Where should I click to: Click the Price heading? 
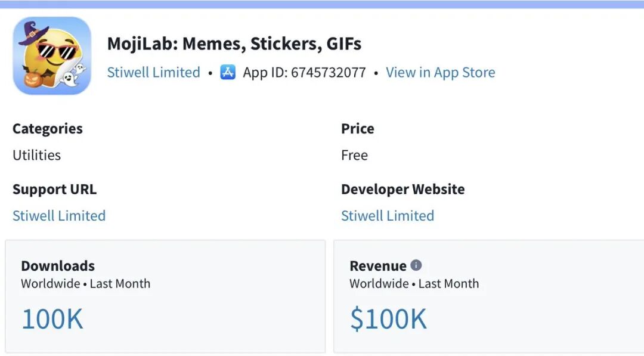pos(357,129)
